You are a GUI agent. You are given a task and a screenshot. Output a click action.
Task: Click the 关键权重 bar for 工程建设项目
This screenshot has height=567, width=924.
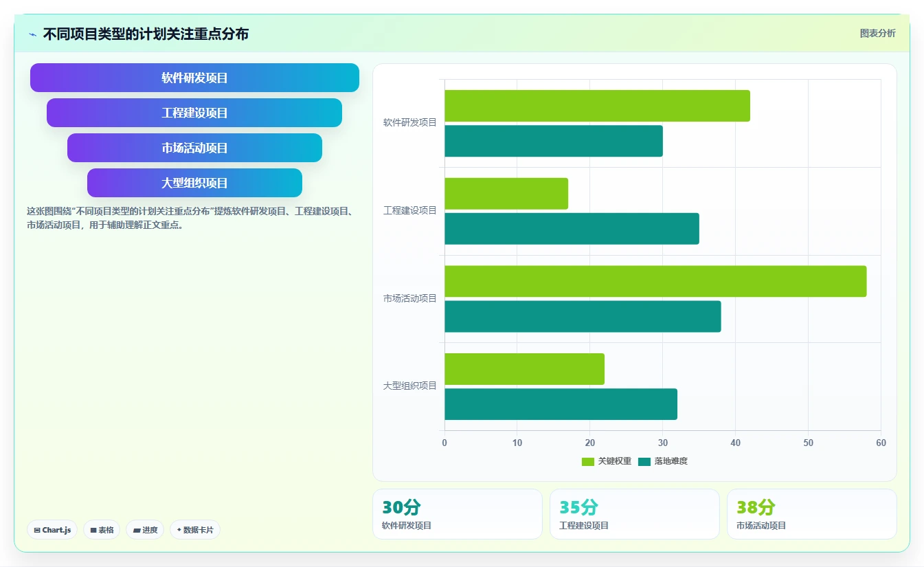point(506,194)
